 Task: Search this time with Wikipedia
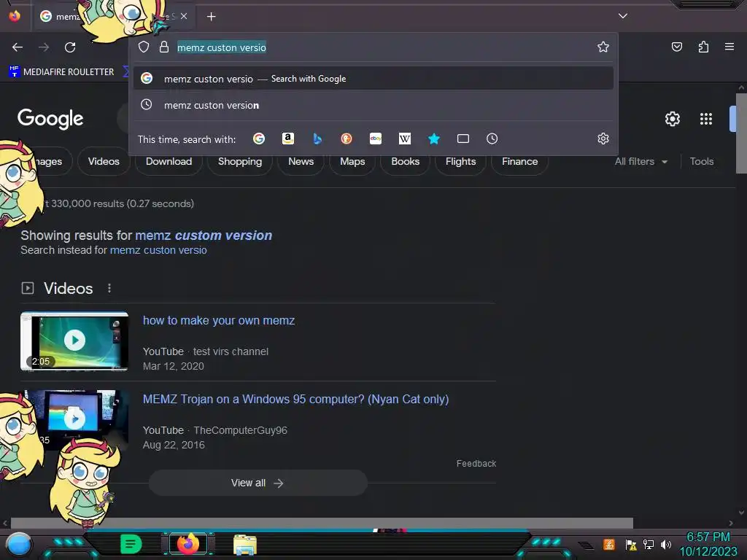click(404, 139)
